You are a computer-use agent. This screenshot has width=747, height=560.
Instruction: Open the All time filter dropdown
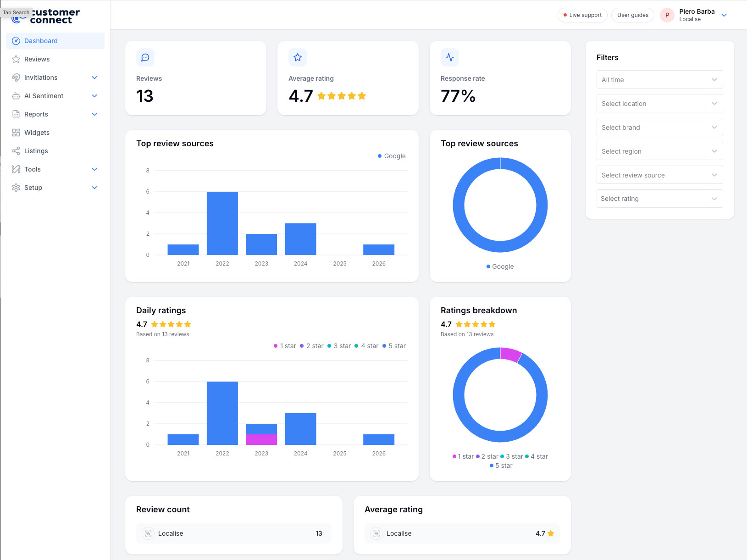tap(660, 79)
